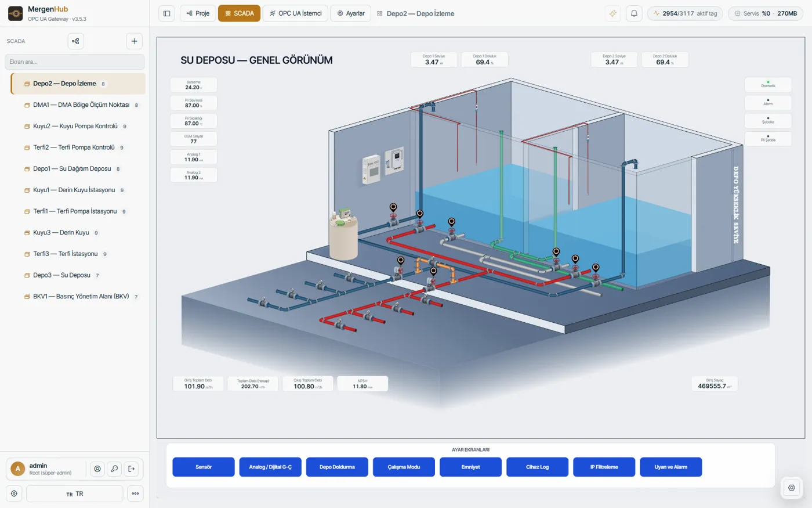Click the Servis status pill
The image size is (812, 508).
tap(765, 13)
